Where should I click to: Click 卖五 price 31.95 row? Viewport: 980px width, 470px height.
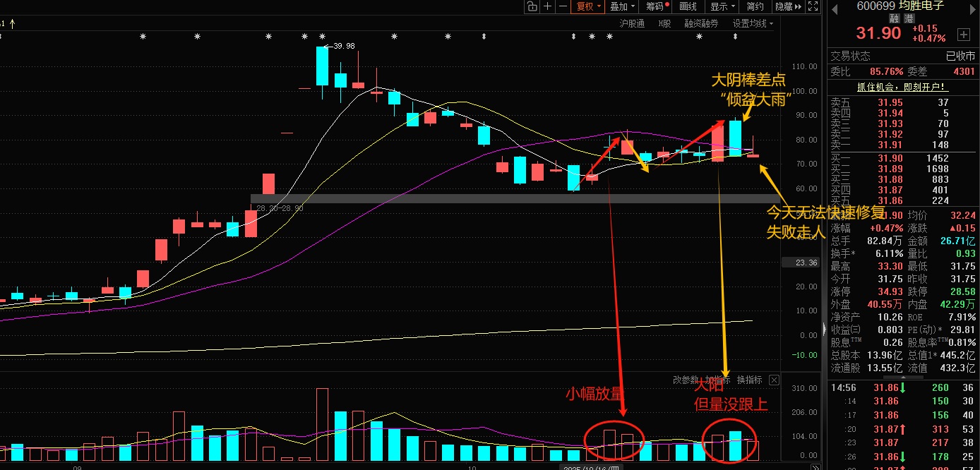902,102
